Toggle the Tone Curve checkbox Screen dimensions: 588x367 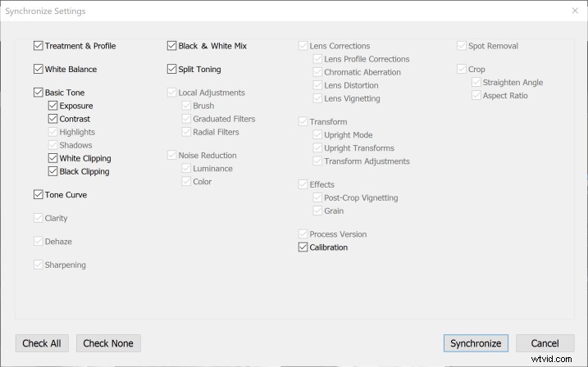[x=39, y=195]
